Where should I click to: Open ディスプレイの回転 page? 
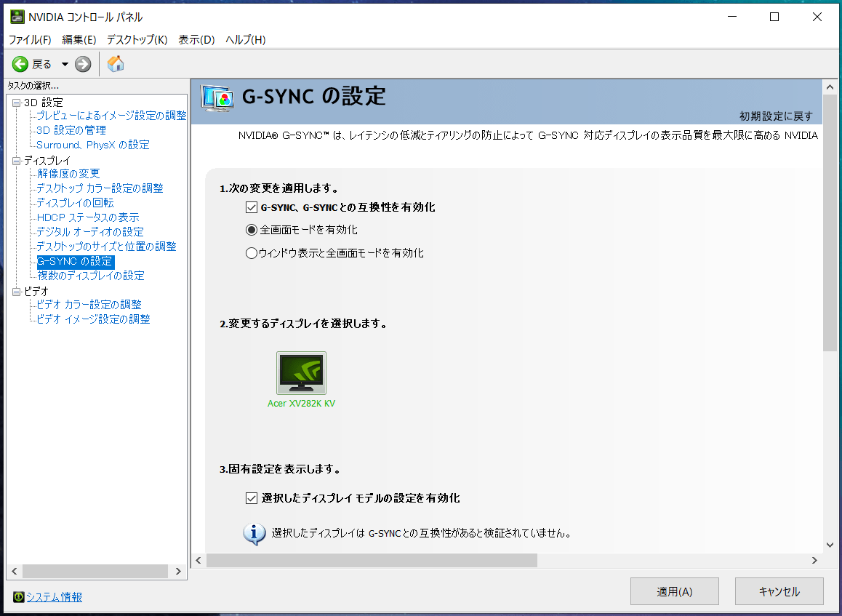click(75, 202)
